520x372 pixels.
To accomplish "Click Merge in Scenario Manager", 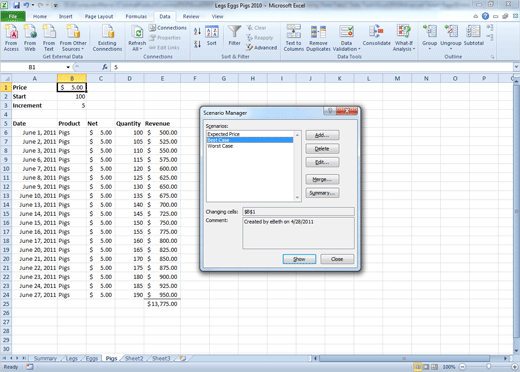I will click(322, 179).
